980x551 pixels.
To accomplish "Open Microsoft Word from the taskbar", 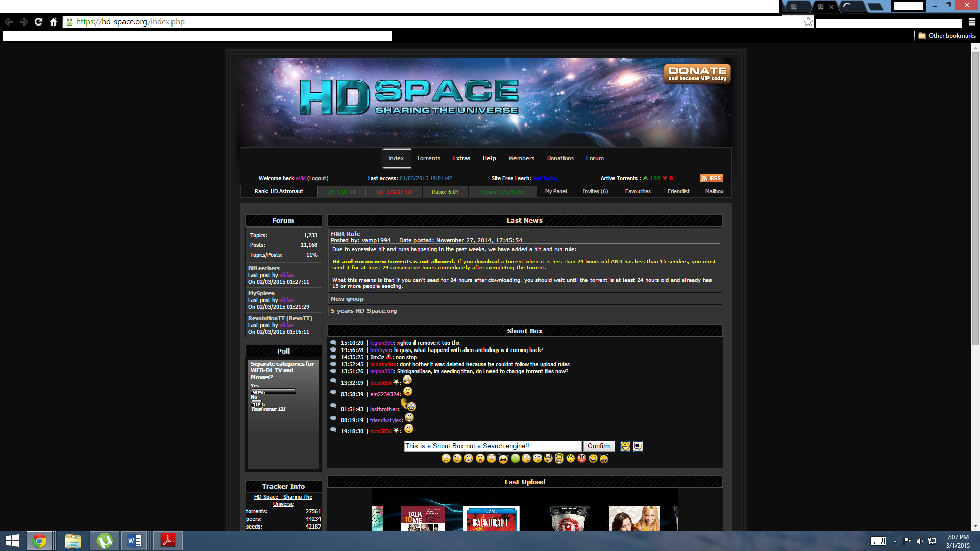I will tap(135, 541).
